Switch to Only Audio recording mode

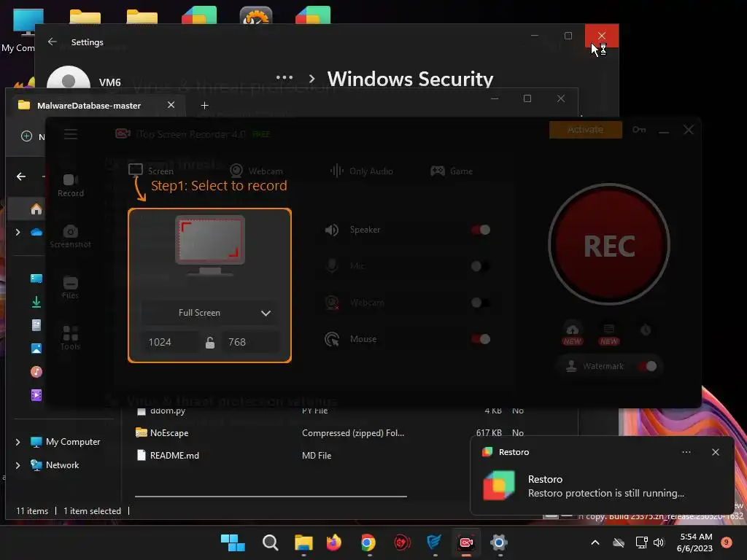pos(362,171)
